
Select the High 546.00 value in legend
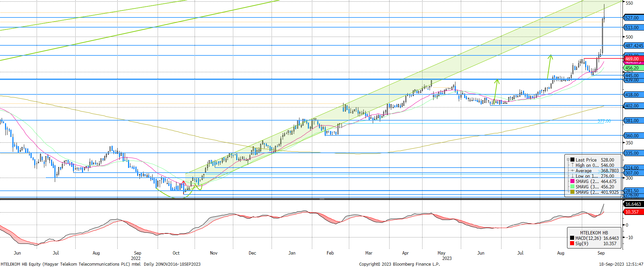click(607, 165)
